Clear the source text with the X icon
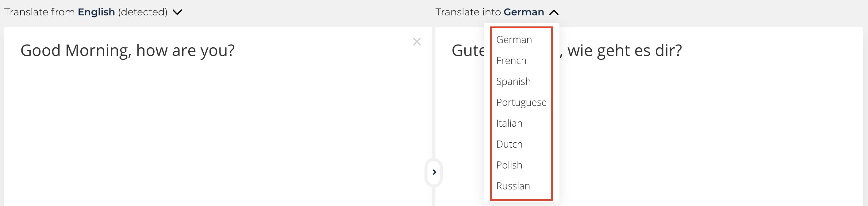868x206 pixels. coord(417,42)
